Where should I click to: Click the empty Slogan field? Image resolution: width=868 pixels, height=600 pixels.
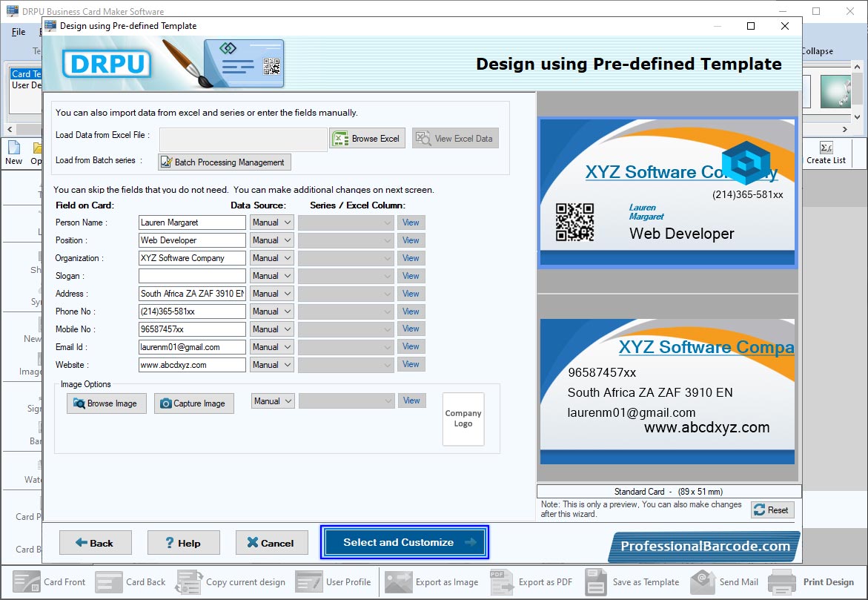pyautogui.click(x=192, y=275)
